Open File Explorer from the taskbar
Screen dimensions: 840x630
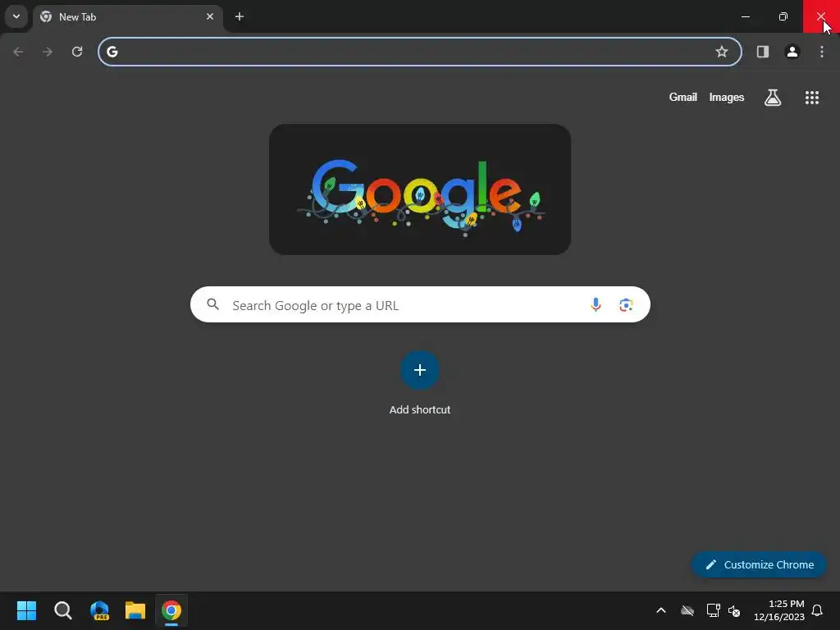(x=135, y=610)
